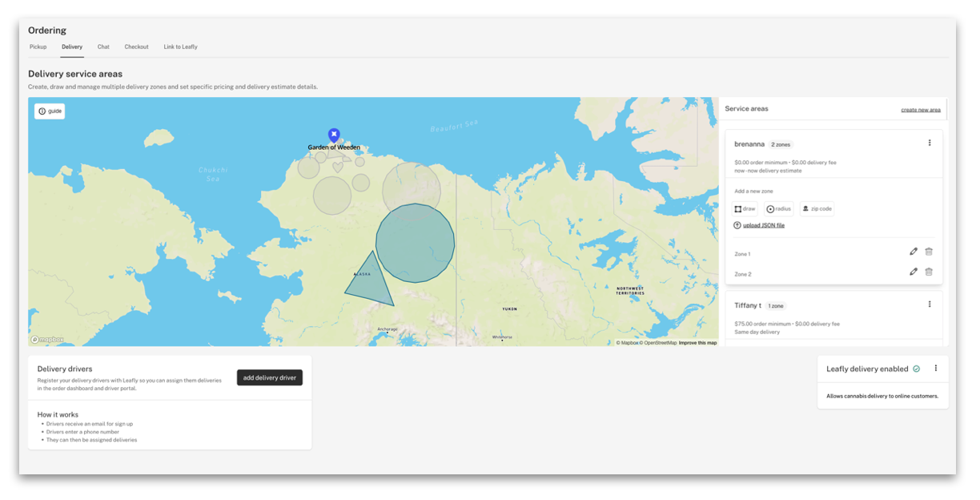The image size is (980, 500).
Task: Select the Tiffany t service area title
Action: [748, 305]
